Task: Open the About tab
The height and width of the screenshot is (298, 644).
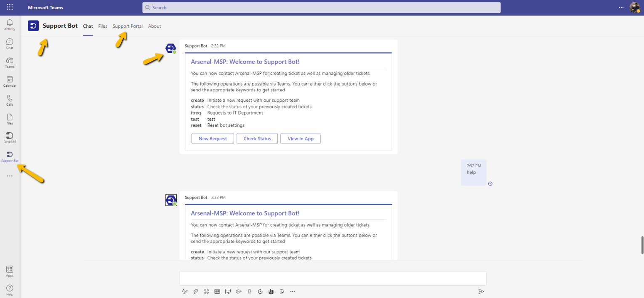Action: 154,26
